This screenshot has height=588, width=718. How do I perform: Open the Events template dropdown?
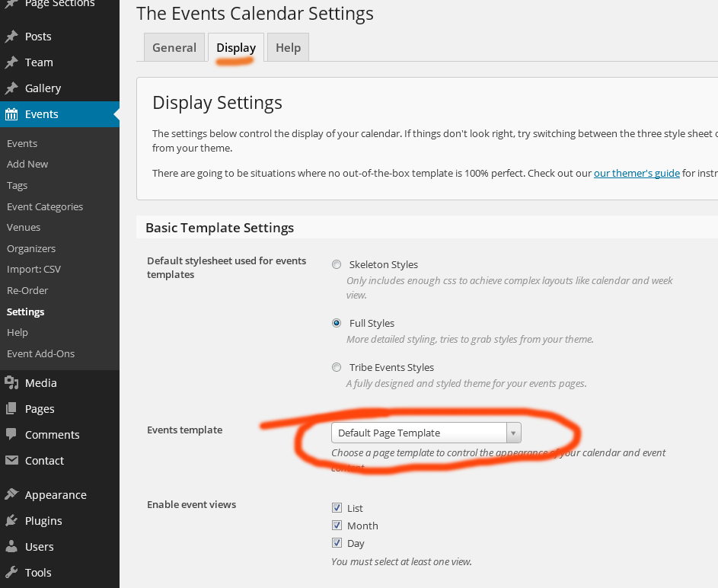(426, 433)
